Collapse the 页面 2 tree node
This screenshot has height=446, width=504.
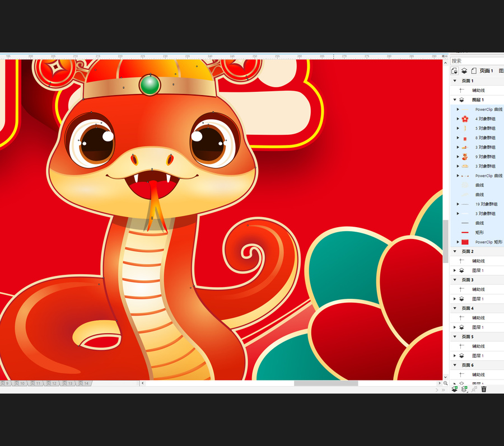[x=455, y=251]
